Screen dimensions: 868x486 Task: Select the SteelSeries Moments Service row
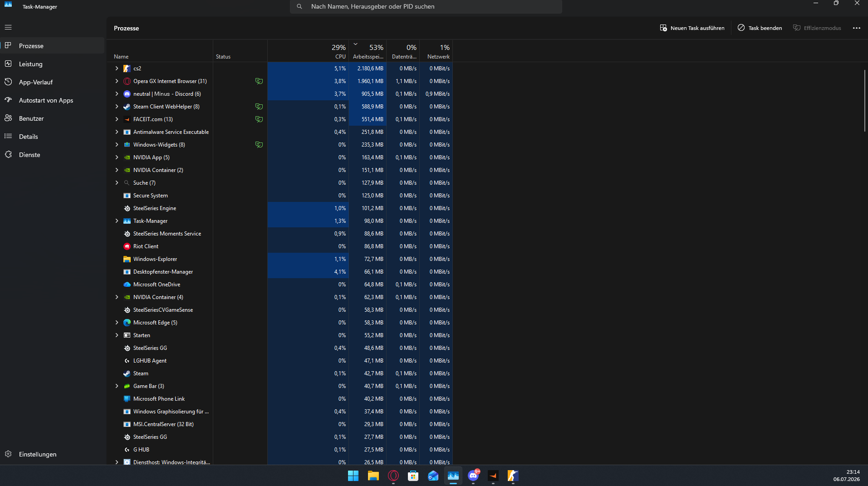tap(280, 234)
